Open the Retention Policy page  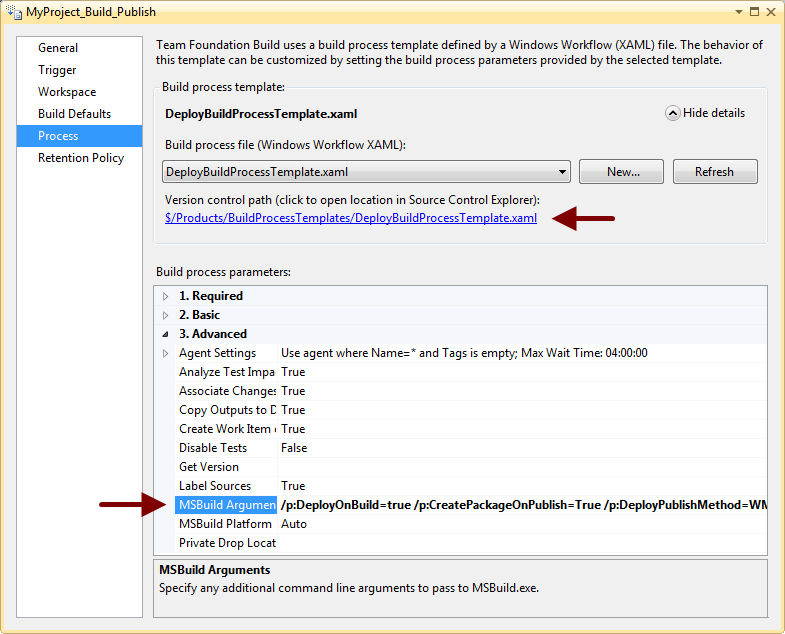(x=81, y=158)
